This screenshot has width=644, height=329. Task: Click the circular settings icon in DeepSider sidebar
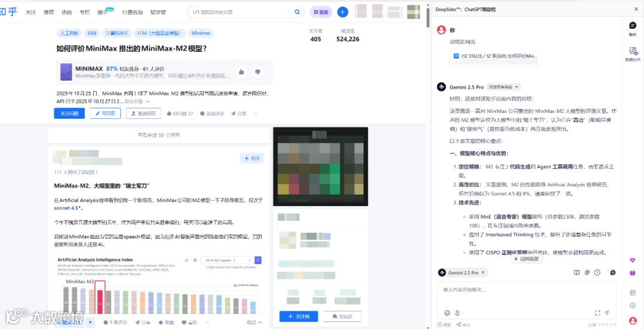click(x=633, y=306)
